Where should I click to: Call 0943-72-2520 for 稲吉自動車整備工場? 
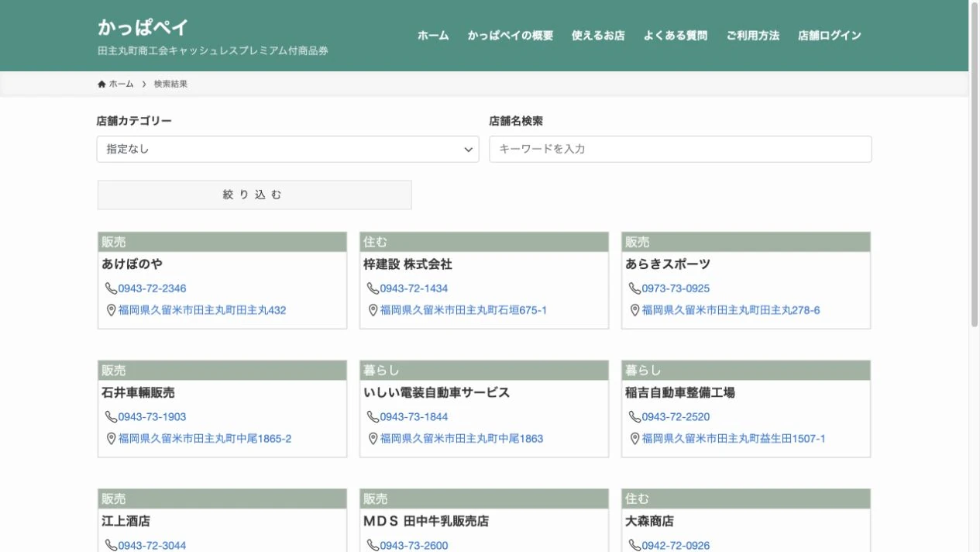coord(676,417)
